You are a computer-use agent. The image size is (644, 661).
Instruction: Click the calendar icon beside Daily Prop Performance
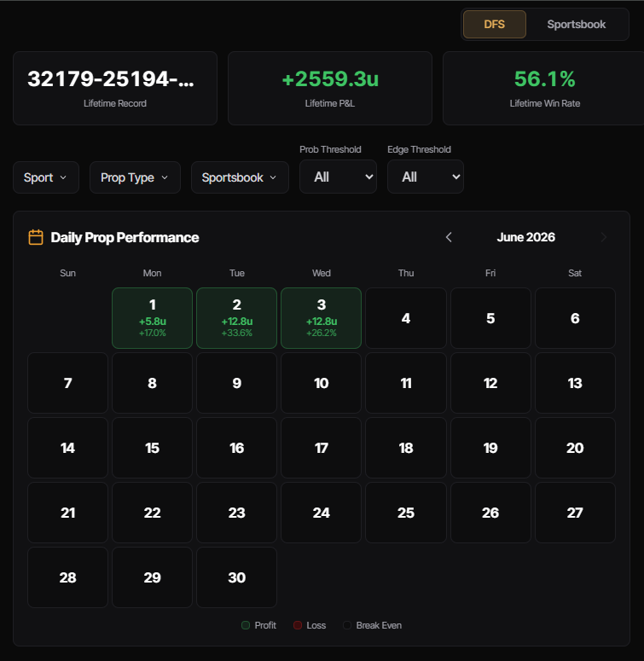coord(36,237)
